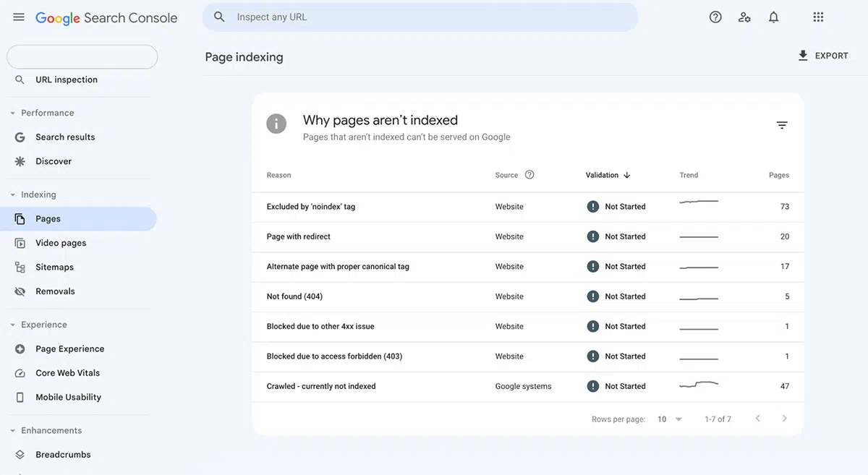
Task: Click the Core Web Vitals gauge icon
Action: tap(20, 373)
